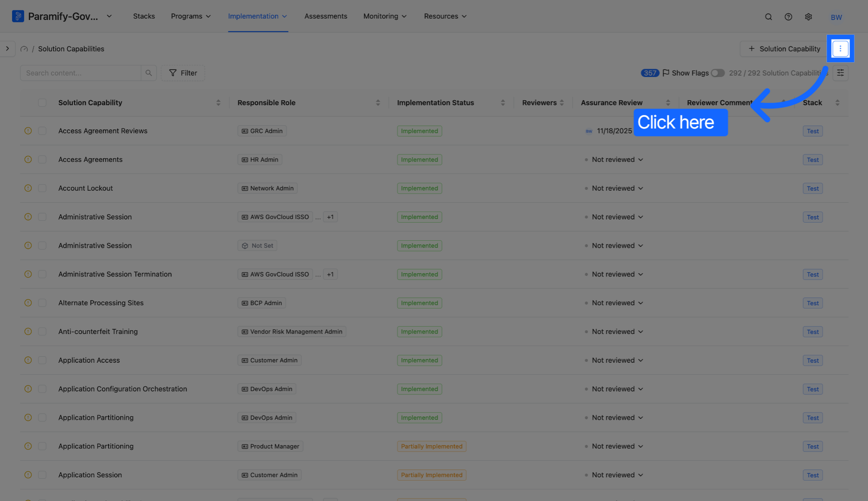Open the Monitoring menu
Image resolution: width=868 pixels, height=501 pixels.
point(385,16)
